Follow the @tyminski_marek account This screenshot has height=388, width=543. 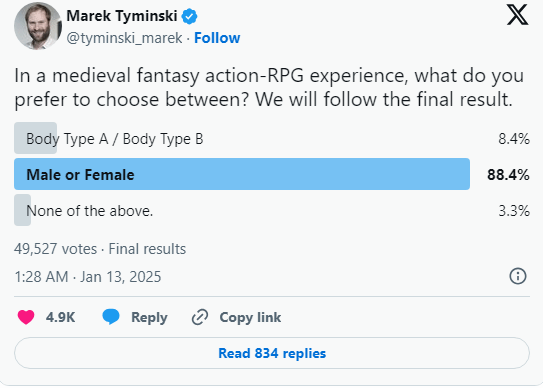(217, 38)
